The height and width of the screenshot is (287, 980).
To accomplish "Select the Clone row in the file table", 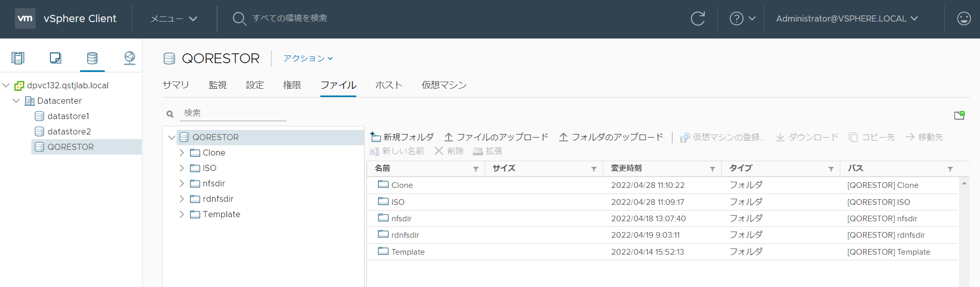I will tap(662, 185).
